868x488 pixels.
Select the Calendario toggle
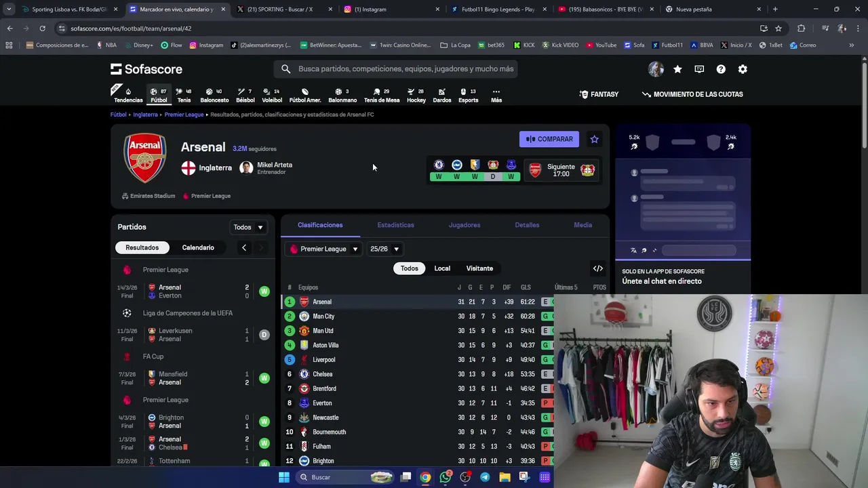coord(198,247)
